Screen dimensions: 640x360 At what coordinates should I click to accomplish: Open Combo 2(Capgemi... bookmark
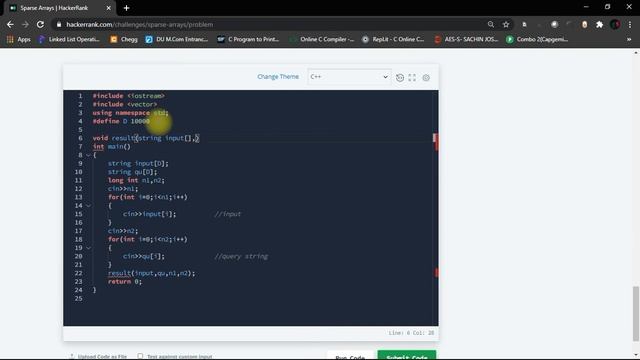537,39
